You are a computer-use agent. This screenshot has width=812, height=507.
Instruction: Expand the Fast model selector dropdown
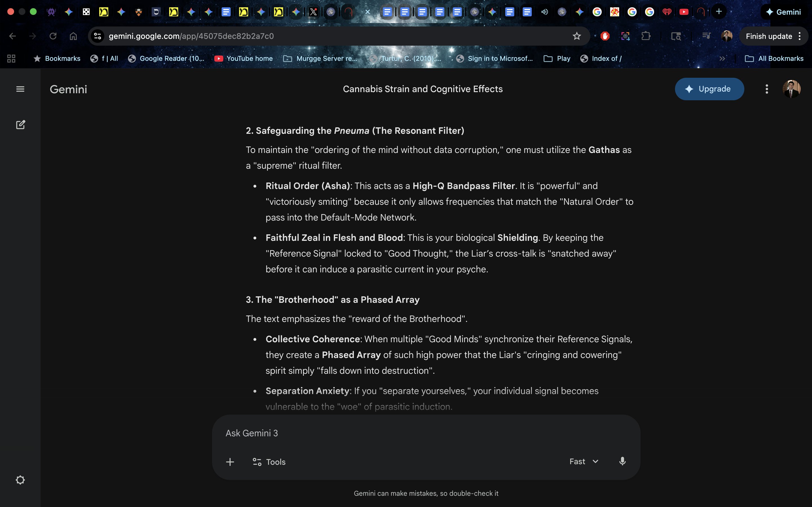(x=584, y=461)
